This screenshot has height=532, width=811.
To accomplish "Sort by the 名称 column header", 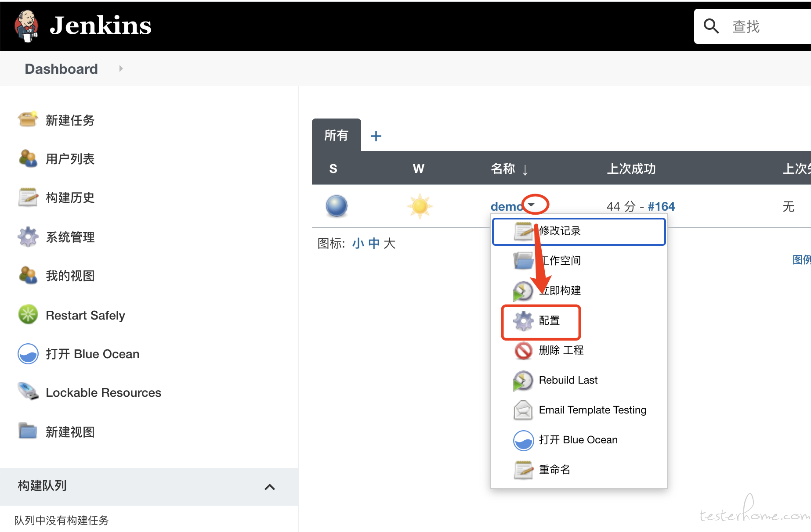I will [x=510, y=169].
